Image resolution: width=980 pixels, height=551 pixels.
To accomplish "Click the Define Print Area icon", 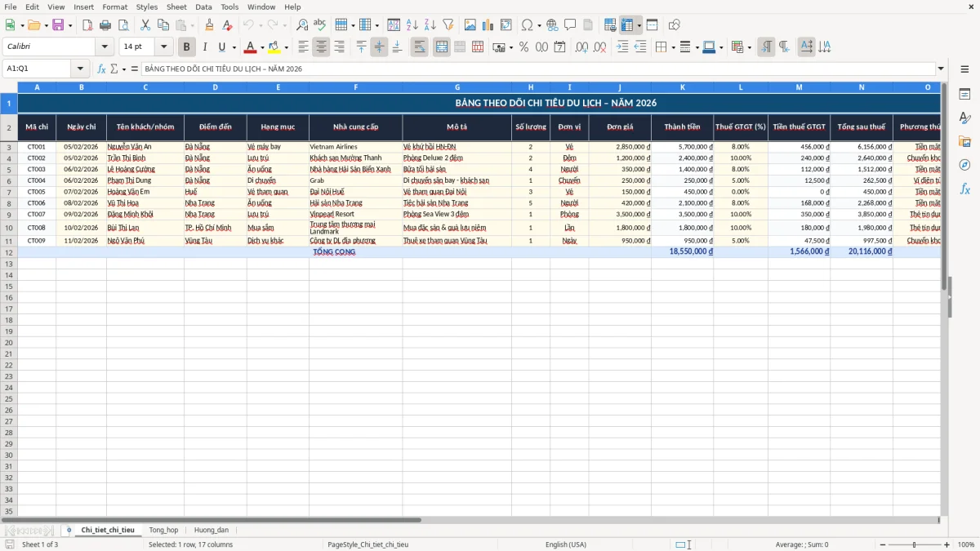I will [x=610, y=25].
